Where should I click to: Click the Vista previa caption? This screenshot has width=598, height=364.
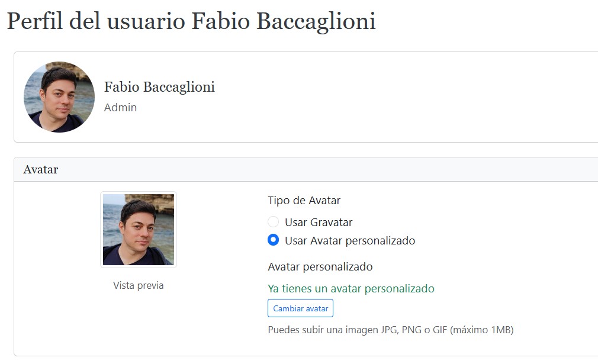coord(139,285)
